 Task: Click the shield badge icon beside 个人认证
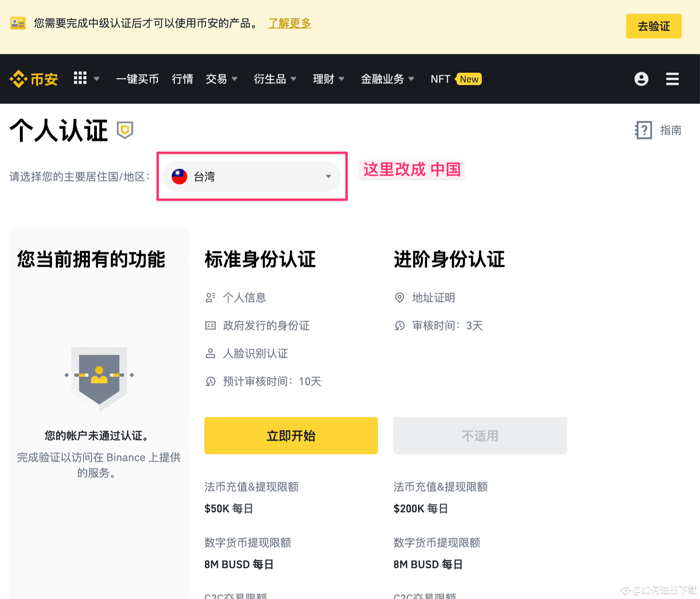coord(125,131)
